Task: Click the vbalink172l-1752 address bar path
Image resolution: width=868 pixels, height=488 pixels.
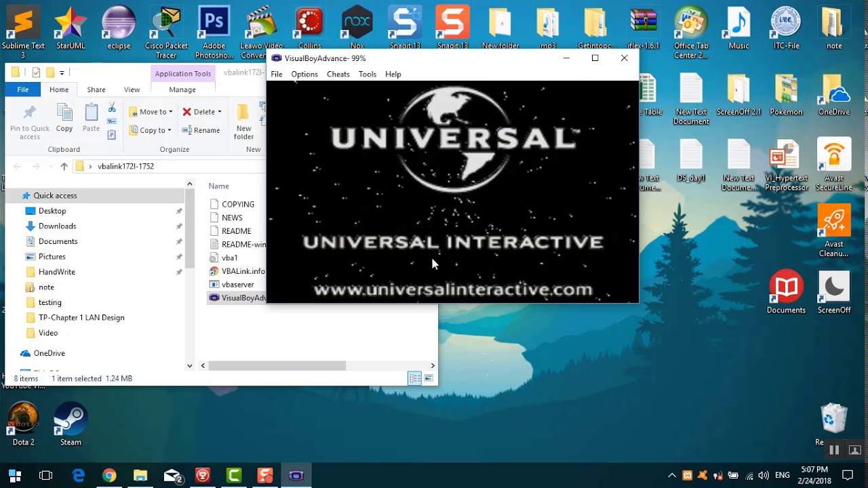Action: (125, 166)
